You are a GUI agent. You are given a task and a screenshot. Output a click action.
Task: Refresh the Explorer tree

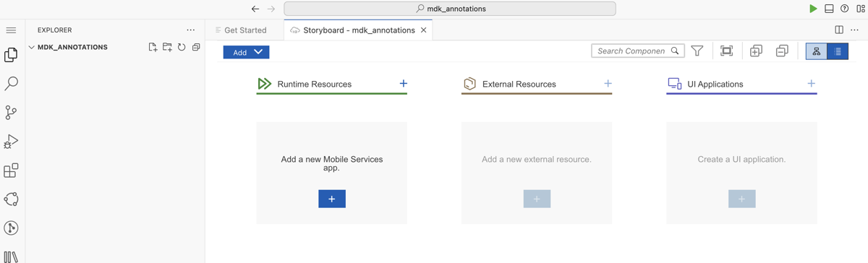182,47
